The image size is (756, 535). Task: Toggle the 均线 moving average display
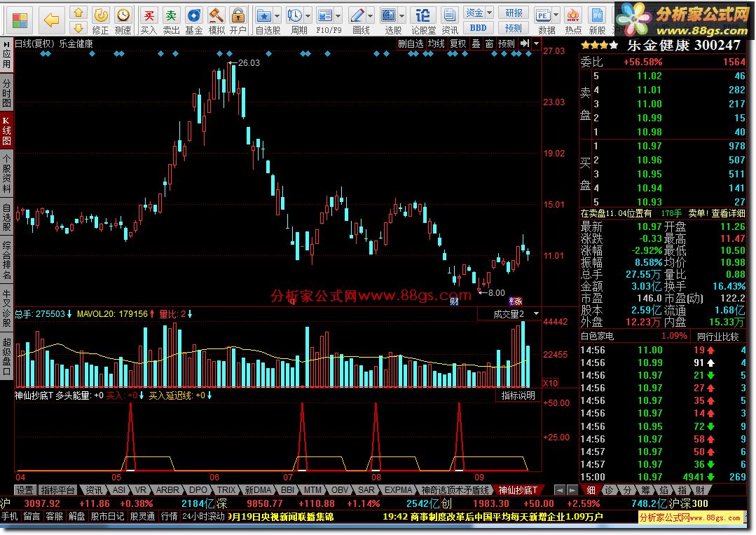tap(437, 44)
